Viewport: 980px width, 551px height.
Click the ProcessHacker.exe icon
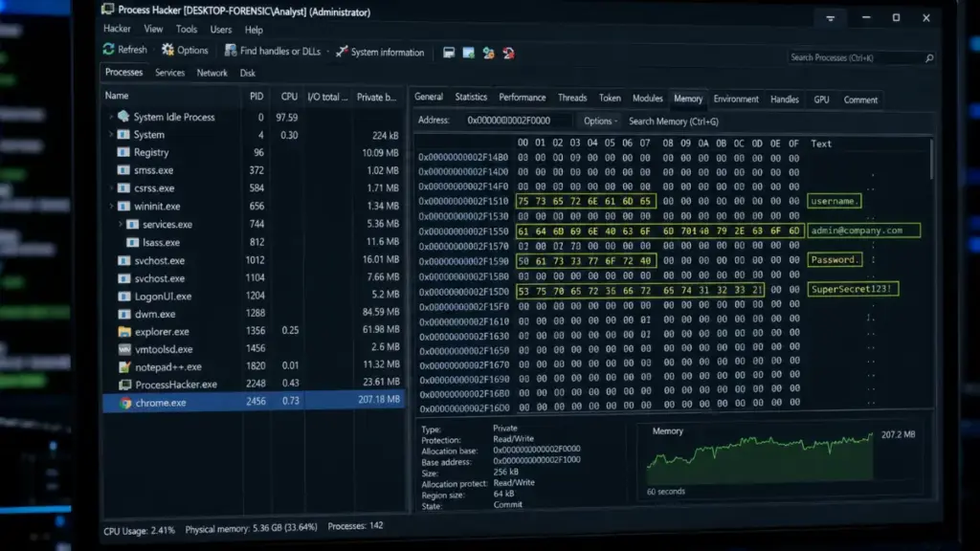point(125,385)
